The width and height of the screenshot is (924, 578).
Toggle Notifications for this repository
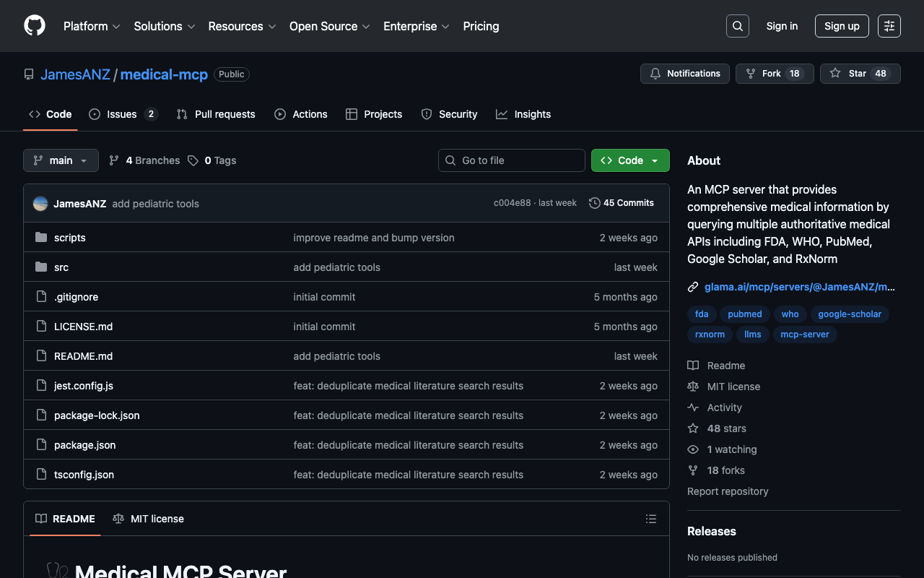684,74
